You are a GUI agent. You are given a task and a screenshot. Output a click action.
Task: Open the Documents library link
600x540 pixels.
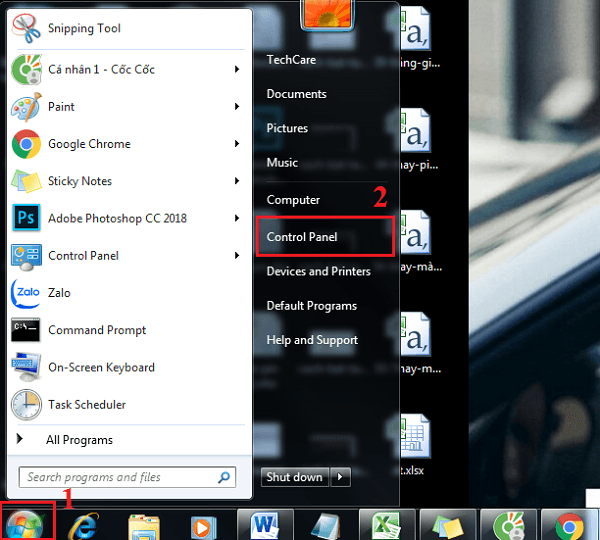296,94
